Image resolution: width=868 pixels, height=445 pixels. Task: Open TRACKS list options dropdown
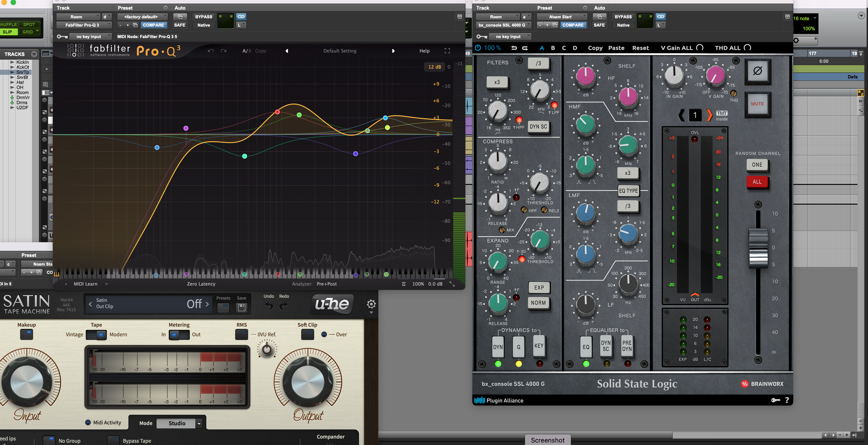(x=34, y=54)
